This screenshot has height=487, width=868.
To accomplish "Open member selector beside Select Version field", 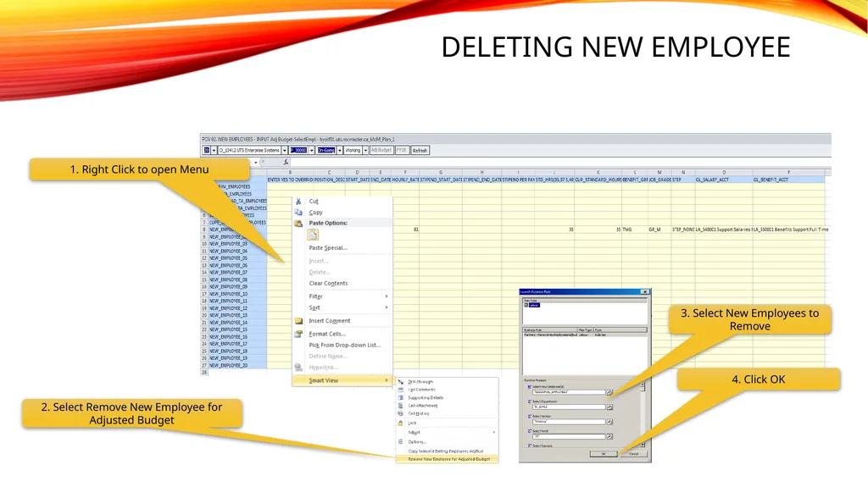I will [x=609, y=422].
